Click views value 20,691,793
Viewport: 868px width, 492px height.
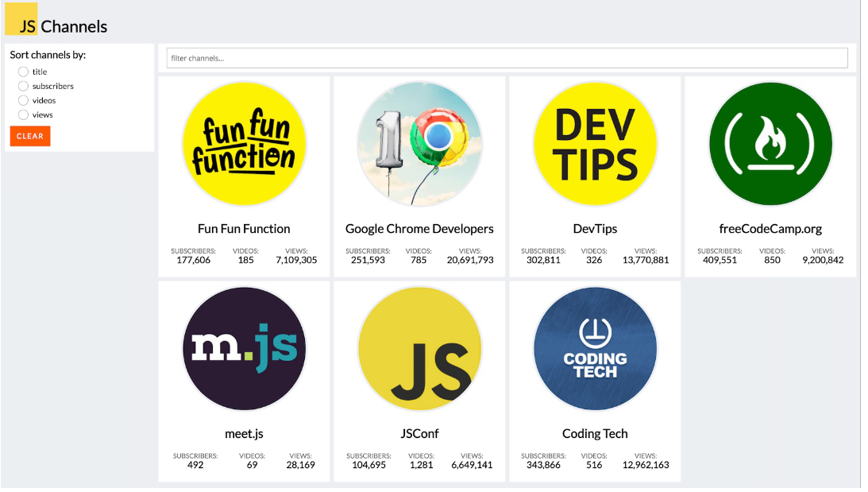click(470, 260)
